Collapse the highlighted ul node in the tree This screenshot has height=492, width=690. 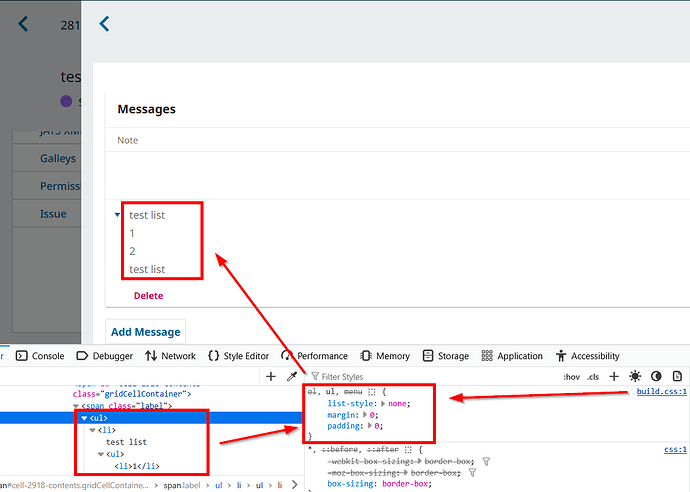[x=84, y=418]
